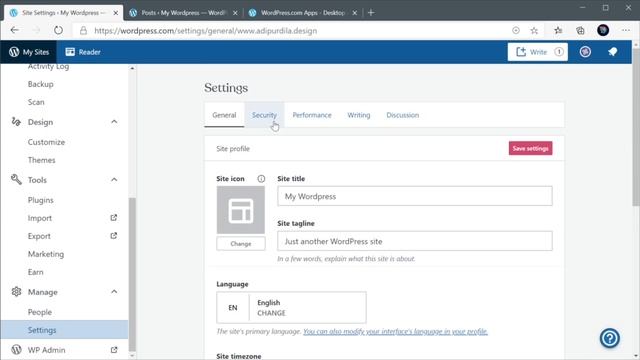Open Backup in sidebar
Image resolution: width=640 pixels, height=360 pixels.
pos(40,84)
